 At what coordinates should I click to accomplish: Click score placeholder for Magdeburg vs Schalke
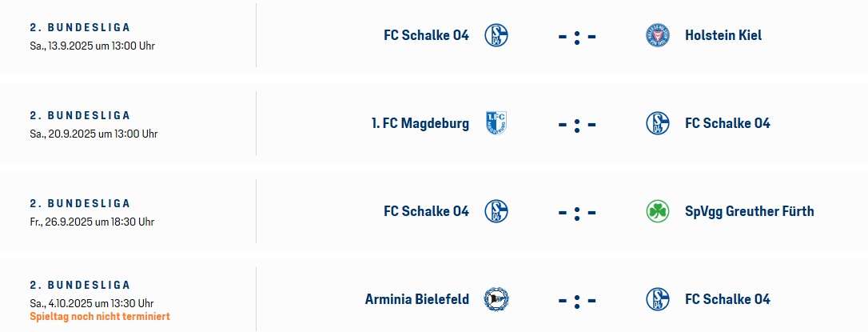tap(577, 125)
